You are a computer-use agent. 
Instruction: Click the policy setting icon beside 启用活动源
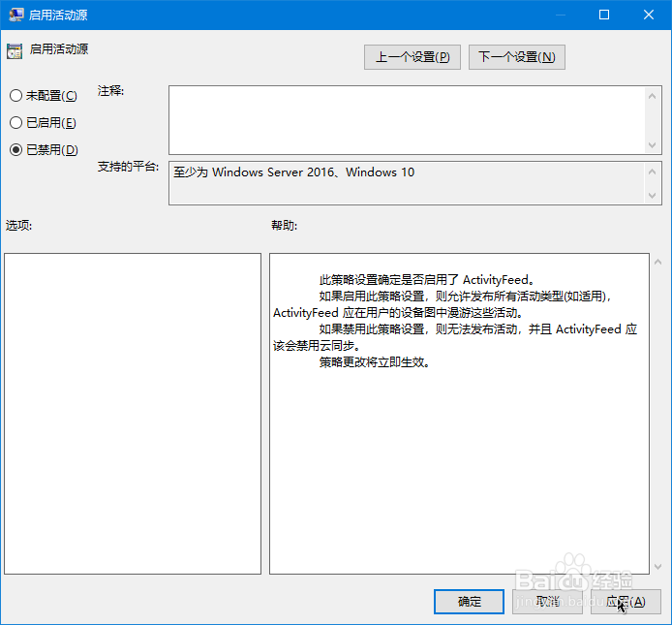pos(15,51)
